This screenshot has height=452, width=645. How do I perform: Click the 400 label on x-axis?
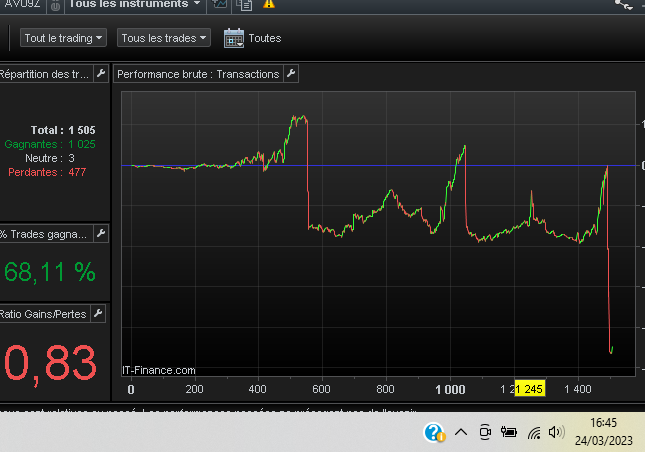(x=258, y=389)
